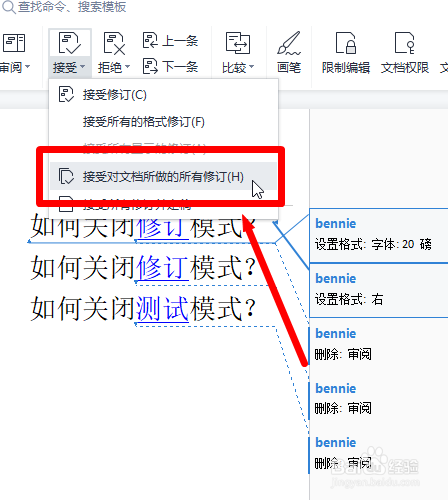Expand the 拒绝 dropdown arrow
Viewport: 448px width, 500px height.
click(127, 67)
